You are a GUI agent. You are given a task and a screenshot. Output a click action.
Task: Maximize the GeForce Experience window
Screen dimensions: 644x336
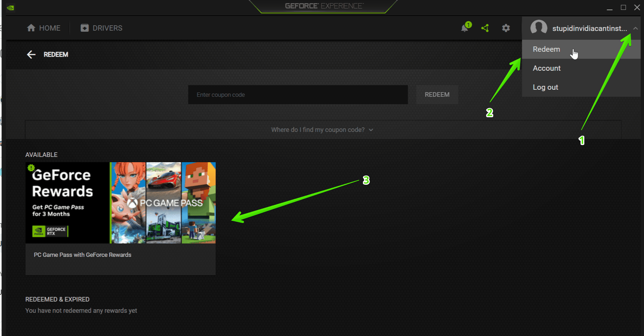pyautogui.click(x=623, y=7)
